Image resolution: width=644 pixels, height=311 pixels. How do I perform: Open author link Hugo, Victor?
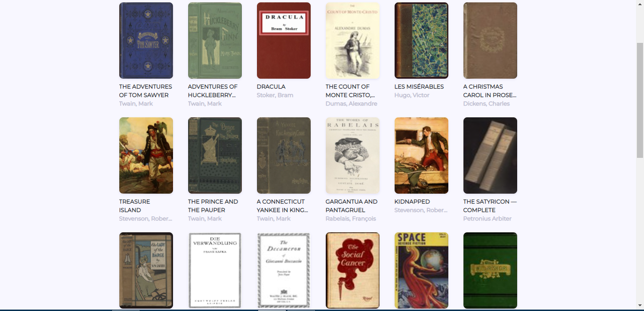pos(412,95)
